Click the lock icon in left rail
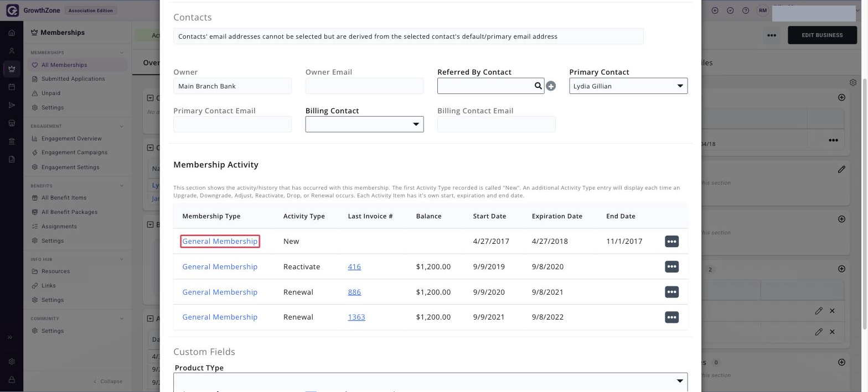 pos(12,380)
